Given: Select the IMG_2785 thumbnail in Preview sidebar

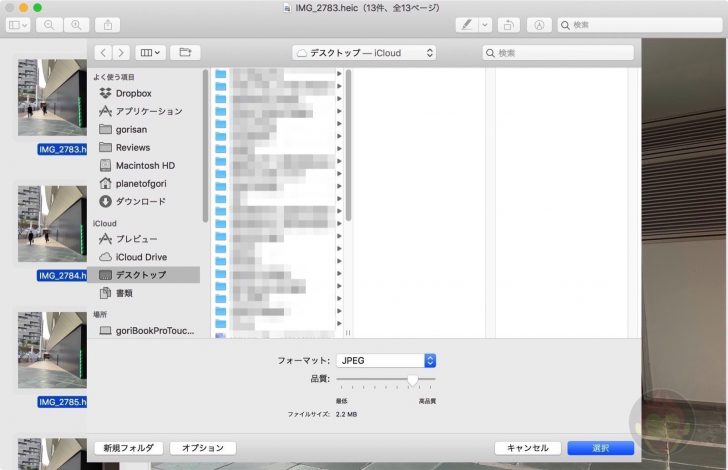Looking at the screenshot, I should tap(52, 350).
